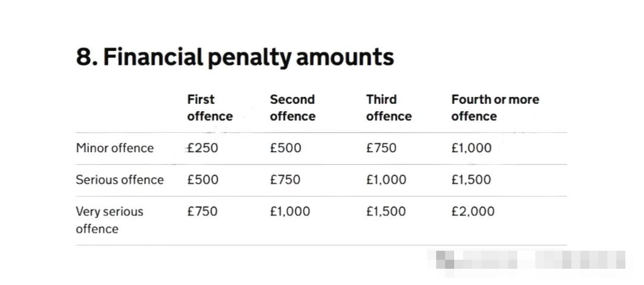Viewport: 644px width, 285px height.
Task: Click the 'Very serious offence' row label
Action: point(110,220)
